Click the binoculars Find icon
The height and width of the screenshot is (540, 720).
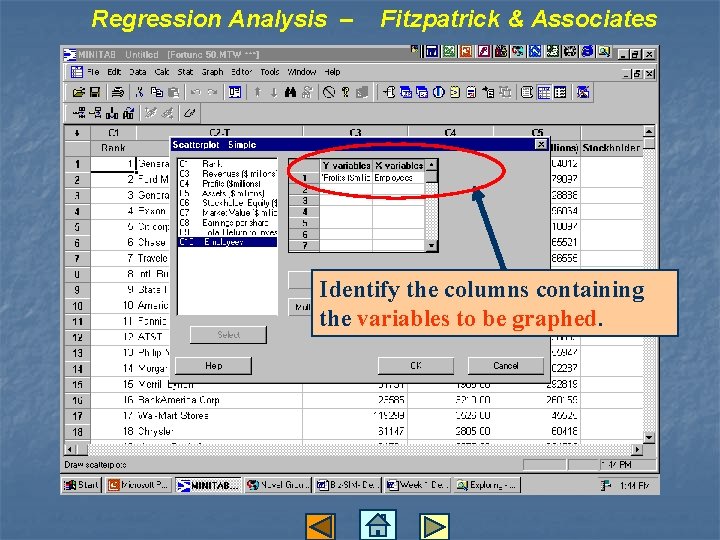point(290,92)
